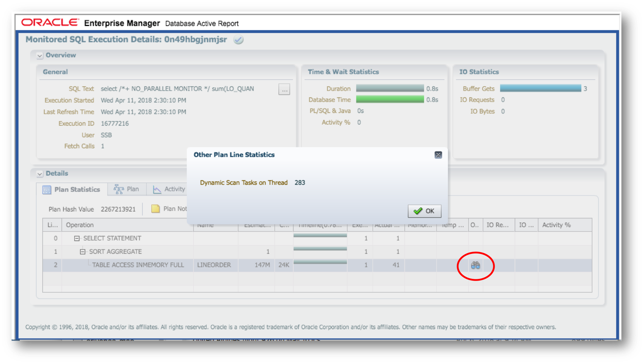Click the SQL Text value
The width and height of the screenshot is (644, 363).
pos(177,89)
